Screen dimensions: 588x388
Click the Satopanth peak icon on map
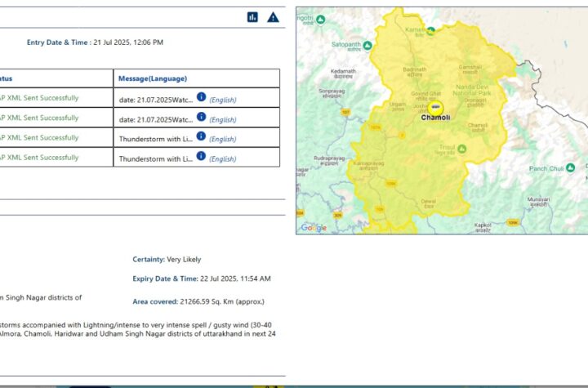[367, 46]
